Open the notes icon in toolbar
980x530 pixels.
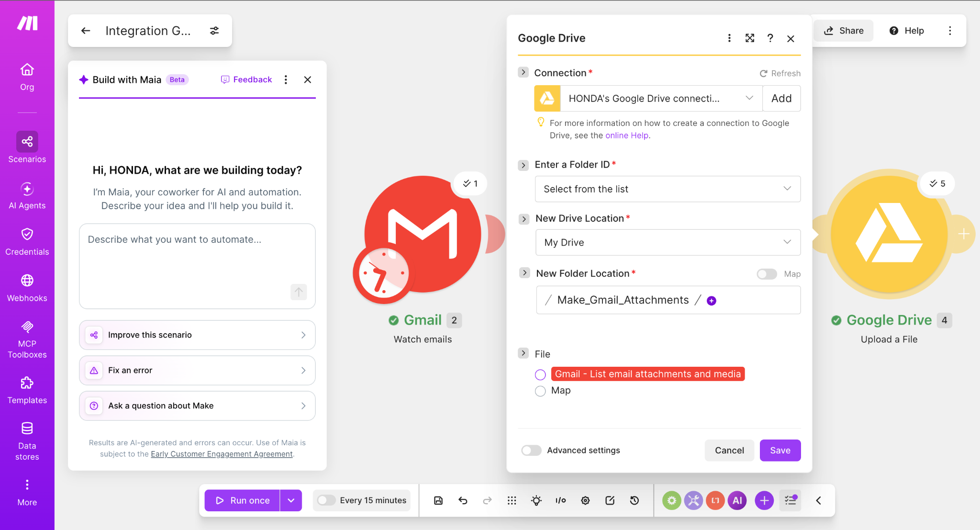click(610, 500)
